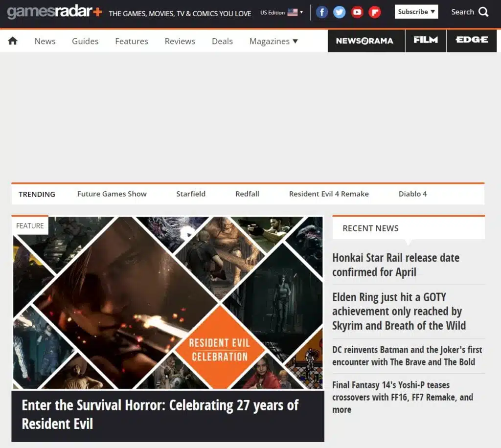Open the GamesRadar Facebook page icon
The height and width of the screenshot is (448, 501).
pyautogui.click(x=322, y=12)
